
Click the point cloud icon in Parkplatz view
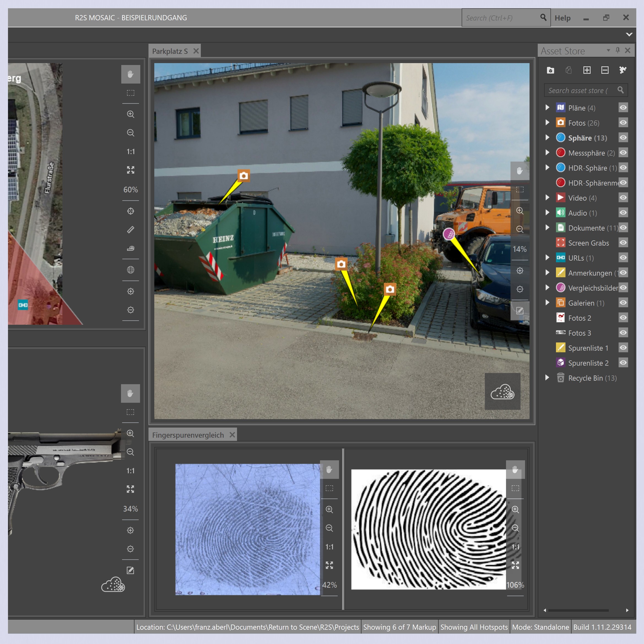point(502,392)
